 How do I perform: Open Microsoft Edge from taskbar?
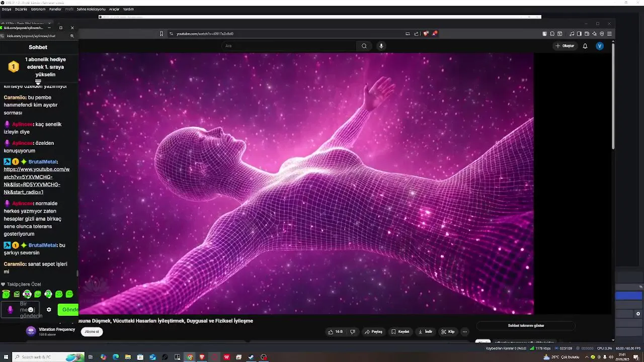click(116, 357)
